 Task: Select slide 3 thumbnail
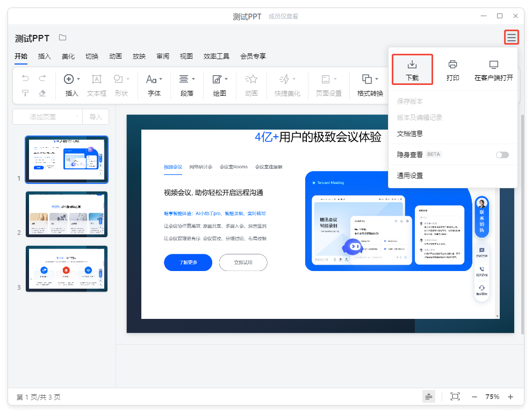click(67, 269)
